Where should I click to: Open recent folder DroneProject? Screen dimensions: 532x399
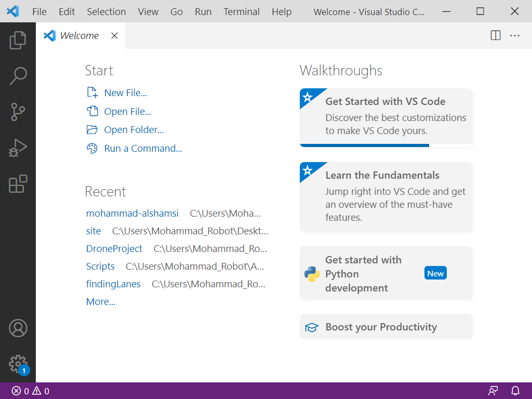[x=114, y=249]
